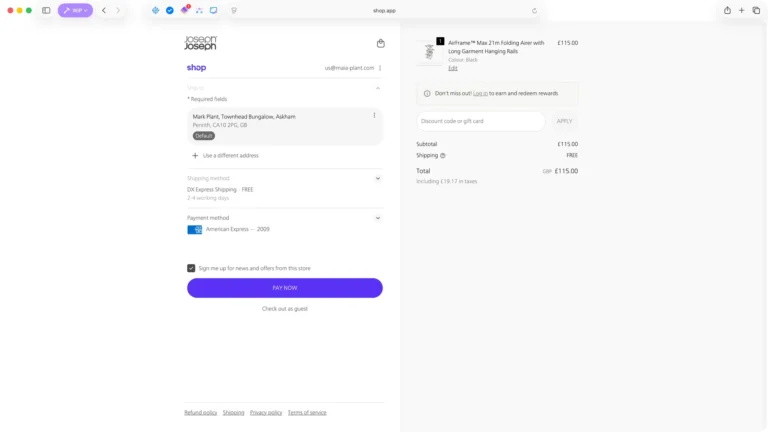Click the shipping info question mark icon
768x432 pixels.
coord(443,155)
